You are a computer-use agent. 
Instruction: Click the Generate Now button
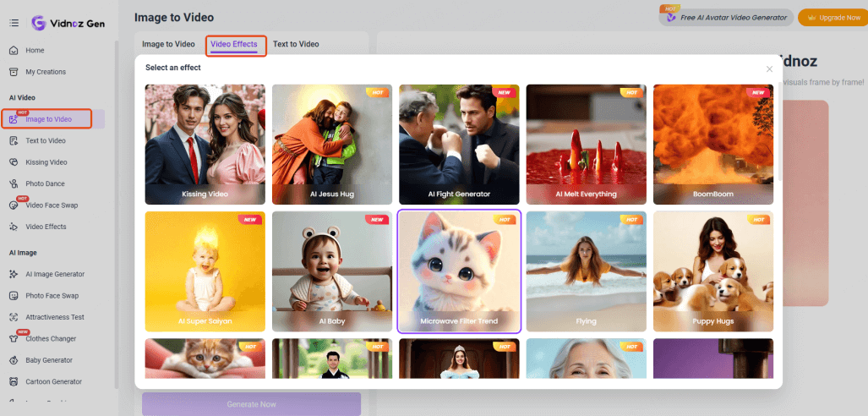(x=251, y=404)
